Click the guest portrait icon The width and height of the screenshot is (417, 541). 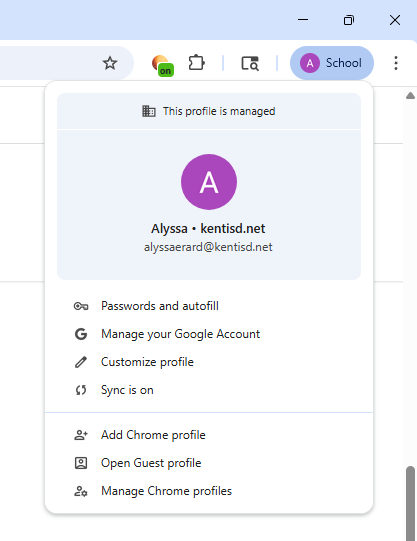[x=81, y=463]
